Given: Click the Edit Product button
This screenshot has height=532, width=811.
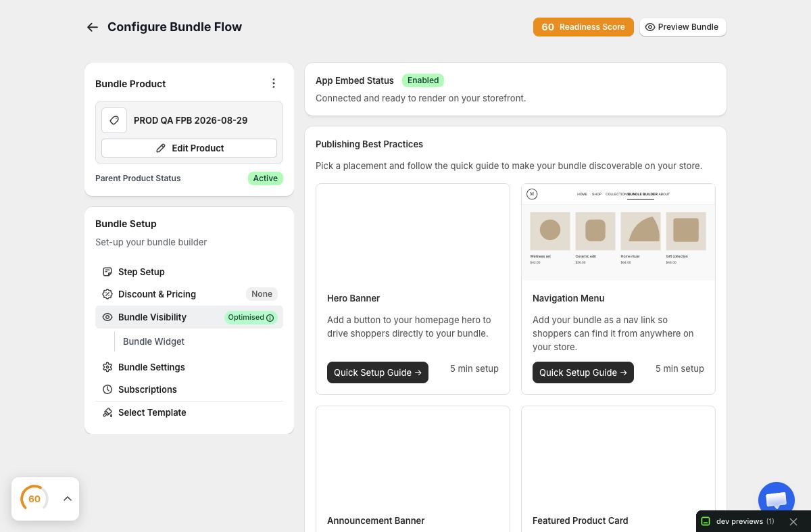Looking at the screenshot, I should [189, 148].
